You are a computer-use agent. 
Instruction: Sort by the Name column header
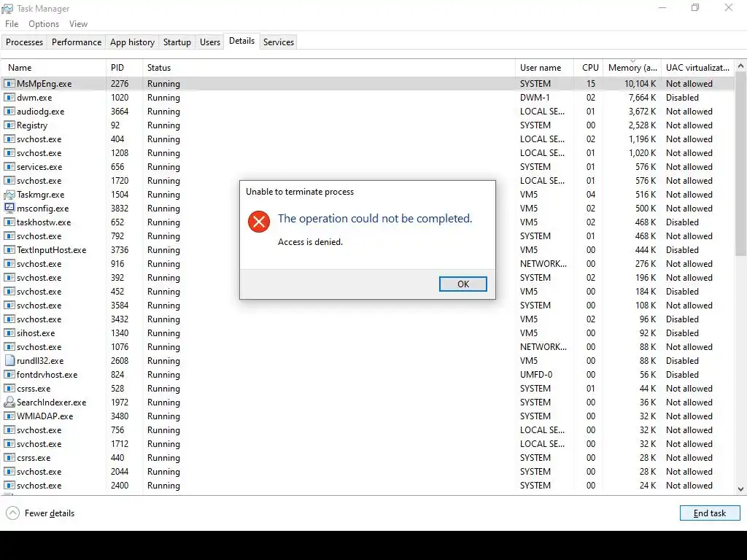[x=53, y=68]
